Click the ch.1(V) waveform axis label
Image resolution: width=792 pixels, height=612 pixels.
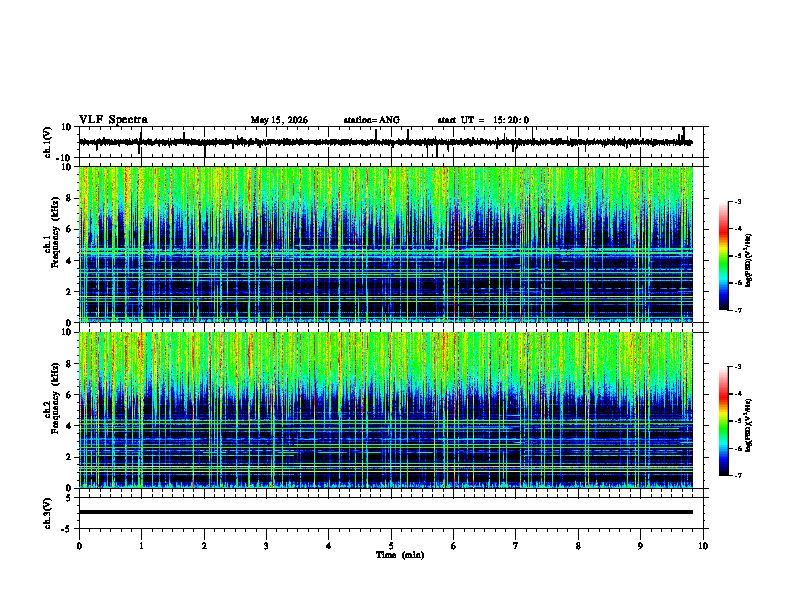(x=48, y=142)
